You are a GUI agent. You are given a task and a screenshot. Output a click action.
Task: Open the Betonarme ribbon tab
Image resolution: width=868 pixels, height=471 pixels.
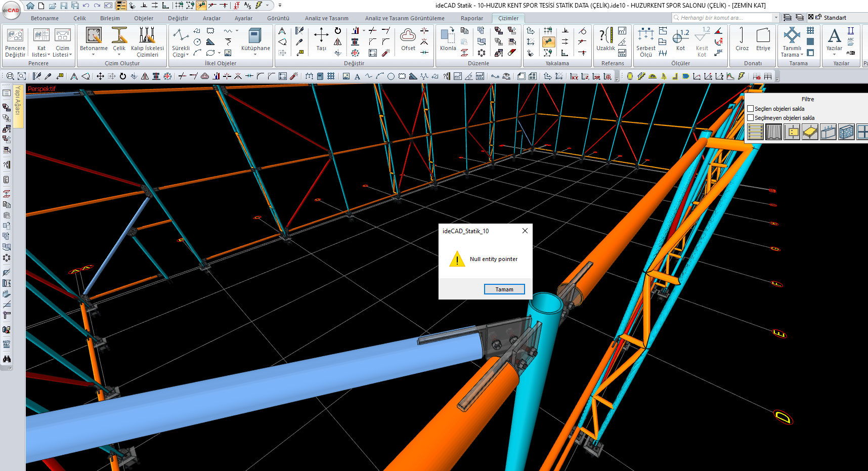coord(45,18)
